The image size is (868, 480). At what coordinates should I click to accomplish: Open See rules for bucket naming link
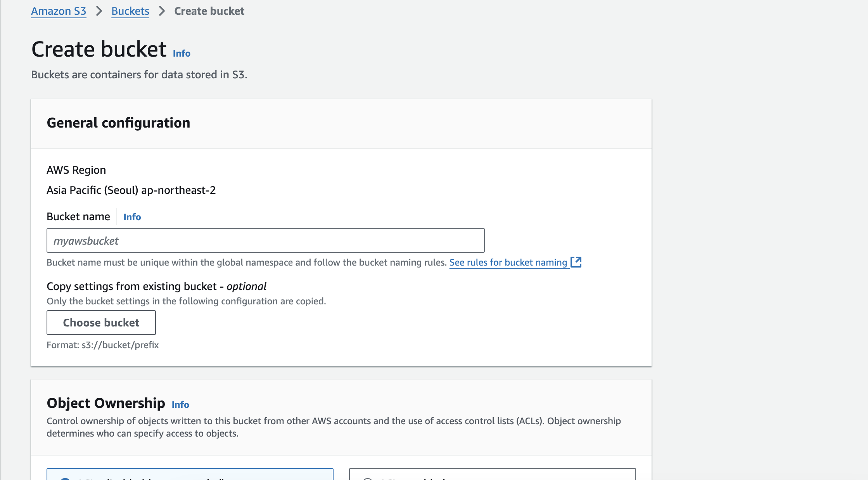[508, 262]
